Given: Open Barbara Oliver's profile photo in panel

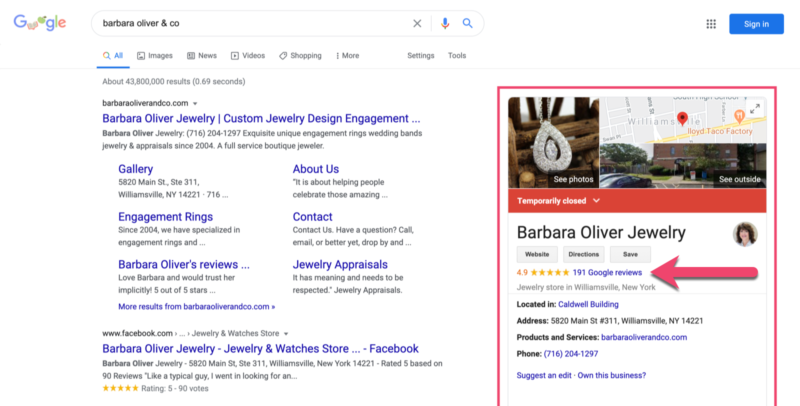Looking at the screenshot, I should pos(745,234).
